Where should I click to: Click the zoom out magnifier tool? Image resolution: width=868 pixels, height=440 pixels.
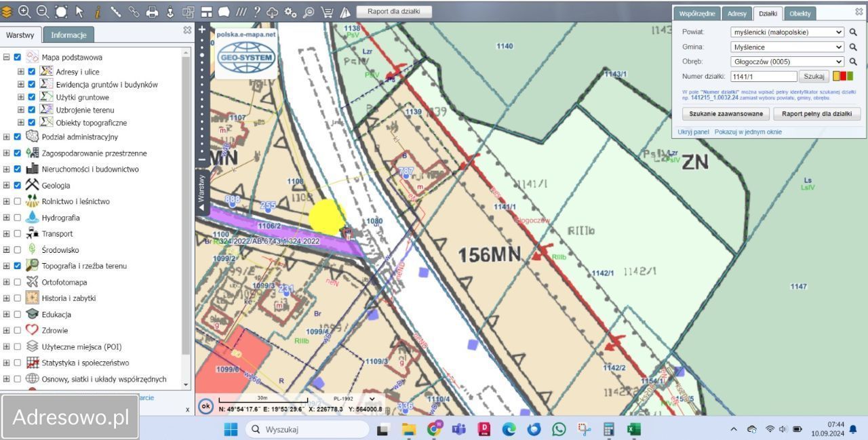pyautogui.click(x=43, y=12)
